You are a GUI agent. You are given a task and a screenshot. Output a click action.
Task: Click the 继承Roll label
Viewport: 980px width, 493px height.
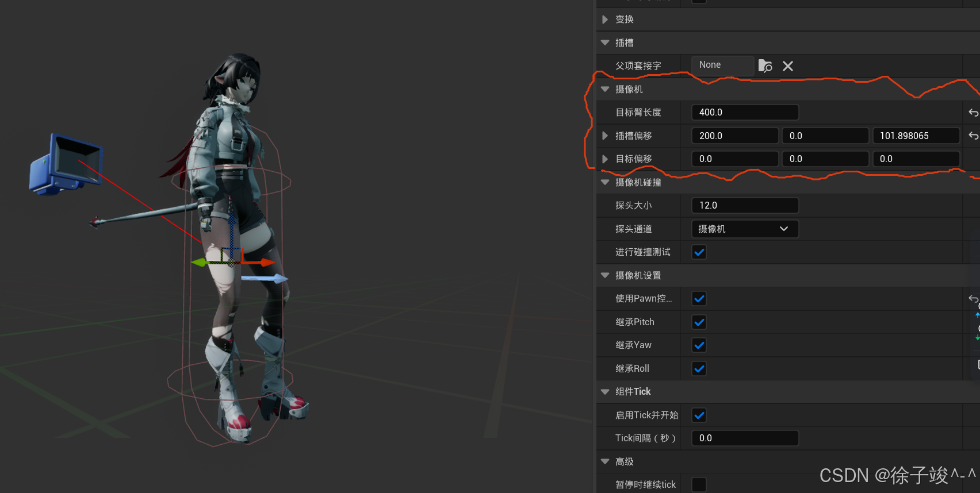click(x=633, y=369)
